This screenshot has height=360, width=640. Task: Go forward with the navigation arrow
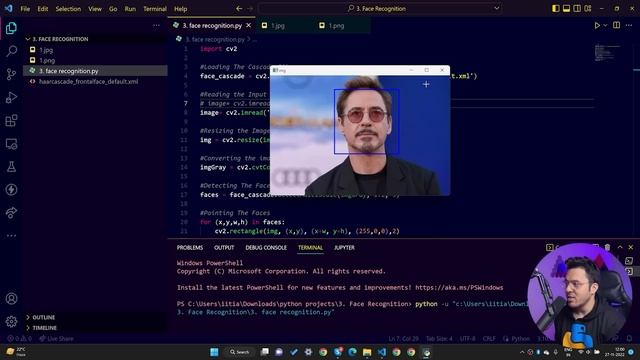[250, 9]
